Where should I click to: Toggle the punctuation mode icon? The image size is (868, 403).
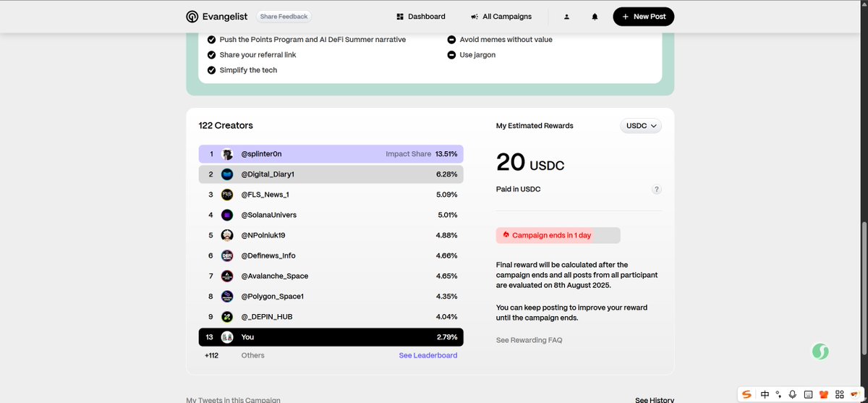(779, 394)
